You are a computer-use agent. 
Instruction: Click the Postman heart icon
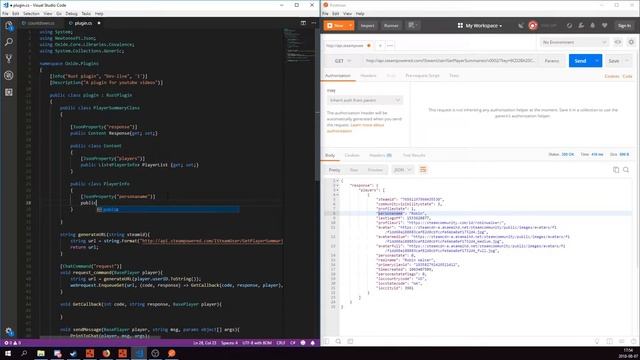coord(604,25)
